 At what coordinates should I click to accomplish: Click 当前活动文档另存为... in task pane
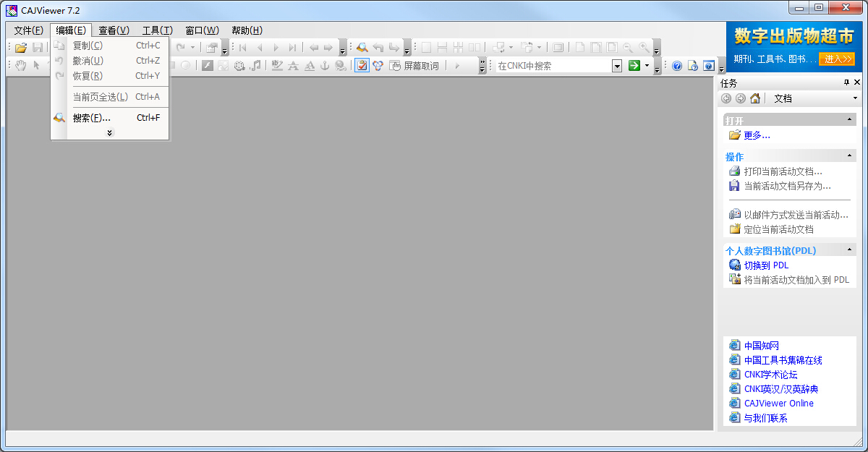coord(788,186)
